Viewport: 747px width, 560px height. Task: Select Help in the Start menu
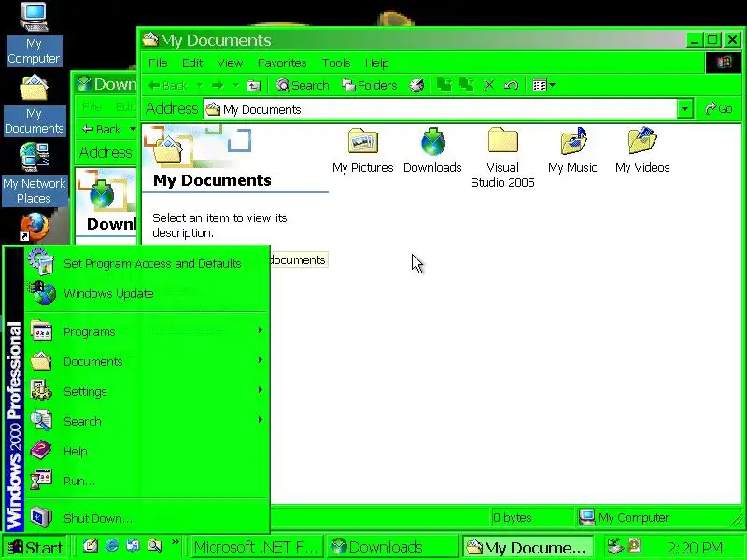(x=147, y=451)
